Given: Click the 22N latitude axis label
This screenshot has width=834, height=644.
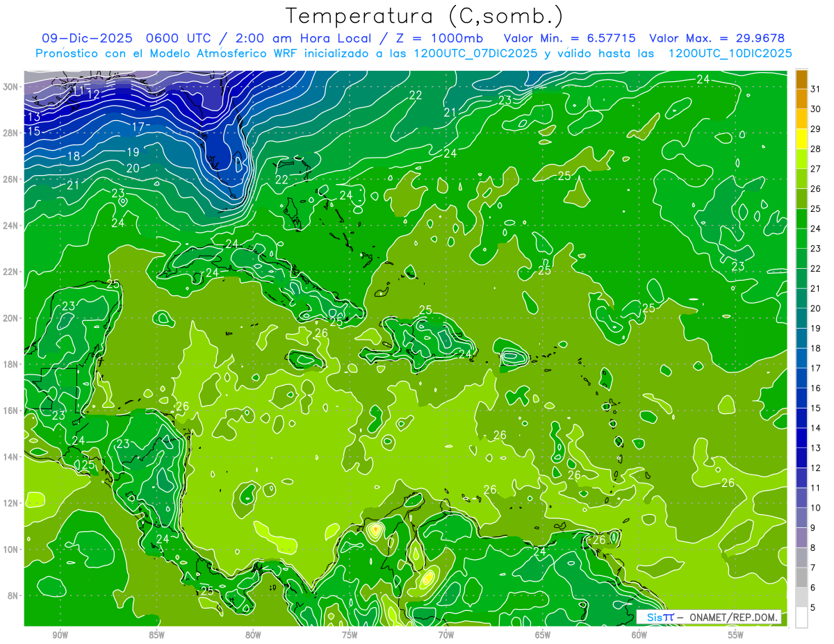Looking at the screenshot, I should click(x=11, y=272).
